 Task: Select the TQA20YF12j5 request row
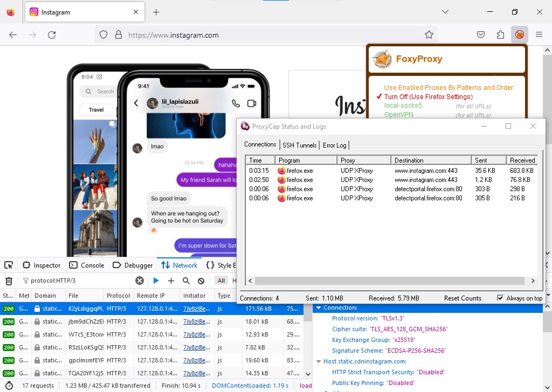point(151,373)
